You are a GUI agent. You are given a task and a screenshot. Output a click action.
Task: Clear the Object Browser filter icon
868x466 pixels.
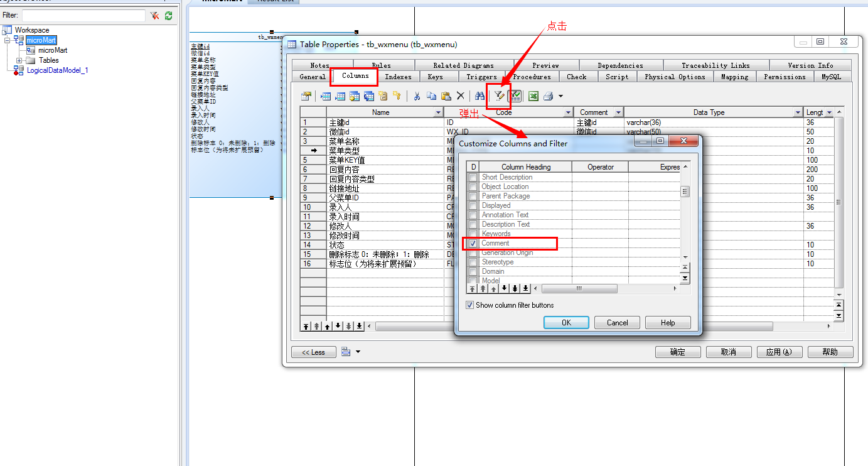click(x=154, y=15)
